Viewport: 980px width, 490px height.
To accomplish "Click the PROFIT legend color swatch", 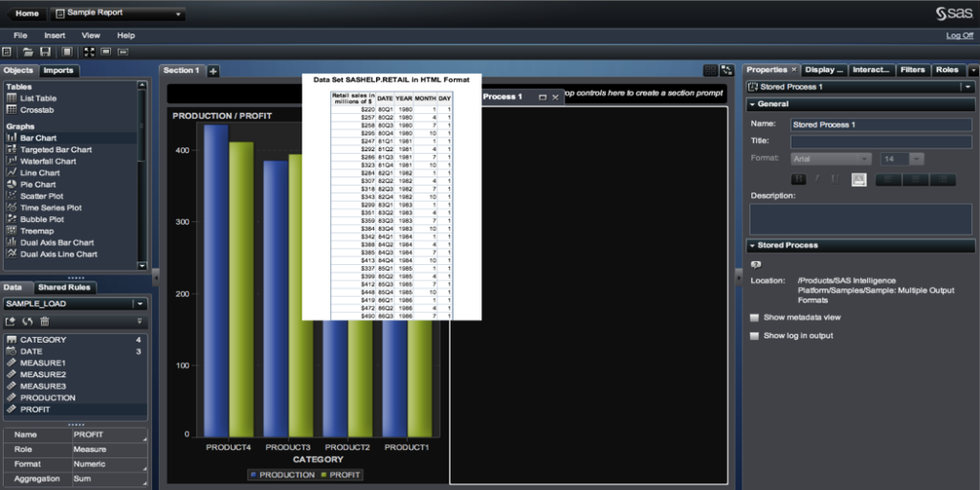I will [324, 476].
